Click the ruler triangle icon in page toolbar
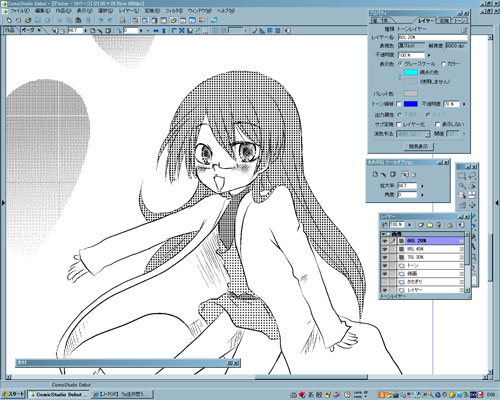The height and width of the screenshot is (400, 500). coord(262,31)
